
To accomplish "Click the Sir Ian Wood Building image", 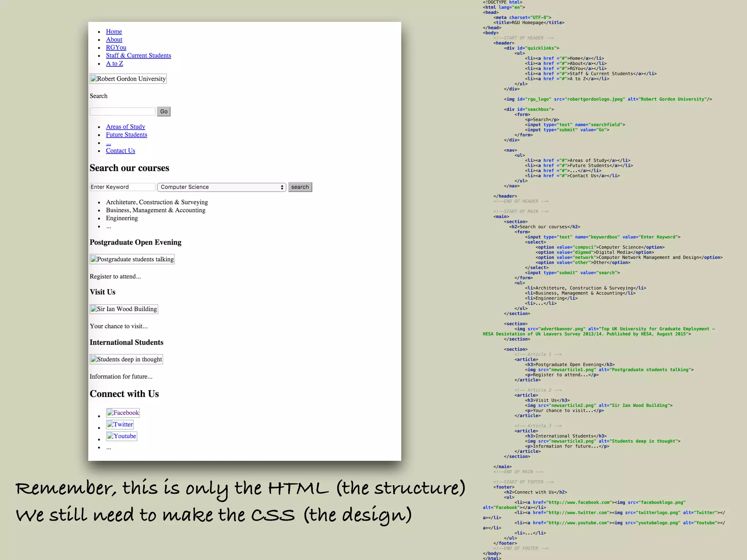I will pos(124,309).
